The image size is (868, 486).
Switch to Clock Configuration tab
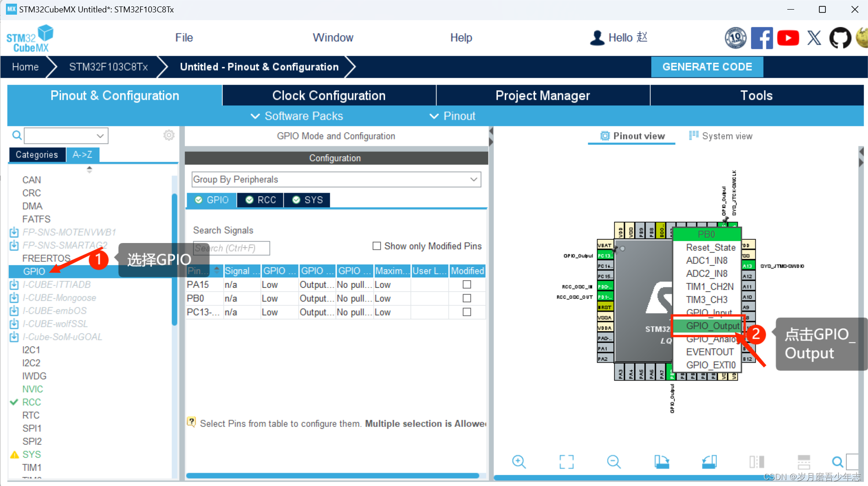pyautogui.click(x=329, y=95)
